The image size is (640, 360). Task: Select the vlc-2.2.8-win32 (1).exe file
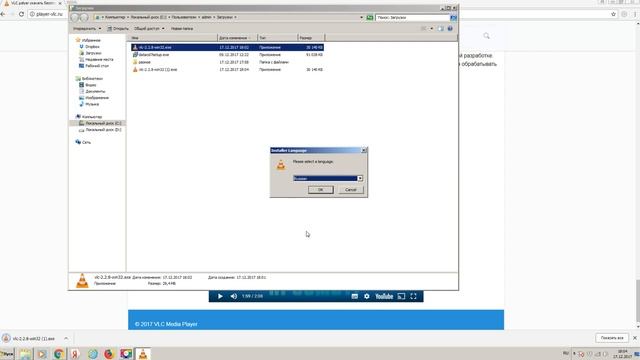click(x=227, y=70)
